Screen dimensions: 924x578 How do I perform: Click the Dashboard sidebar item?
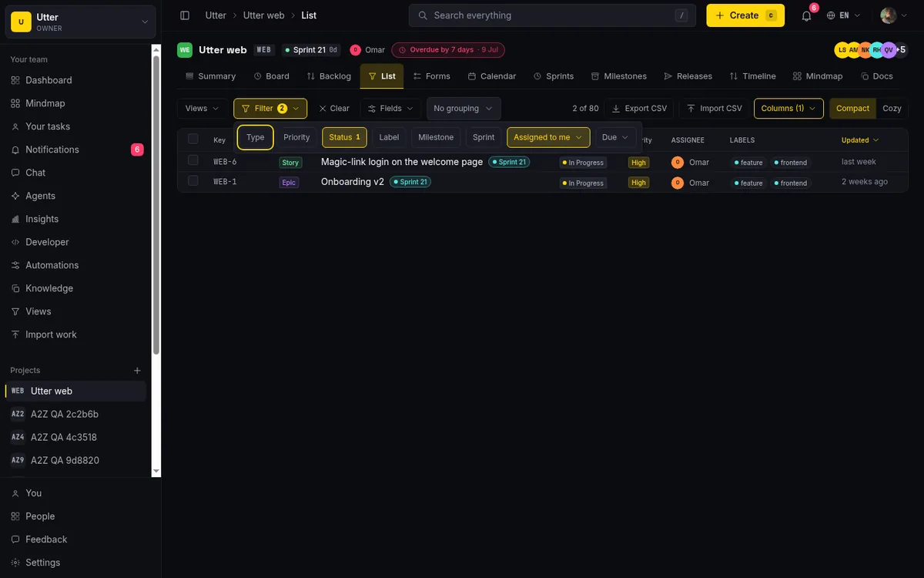[75, 80]
